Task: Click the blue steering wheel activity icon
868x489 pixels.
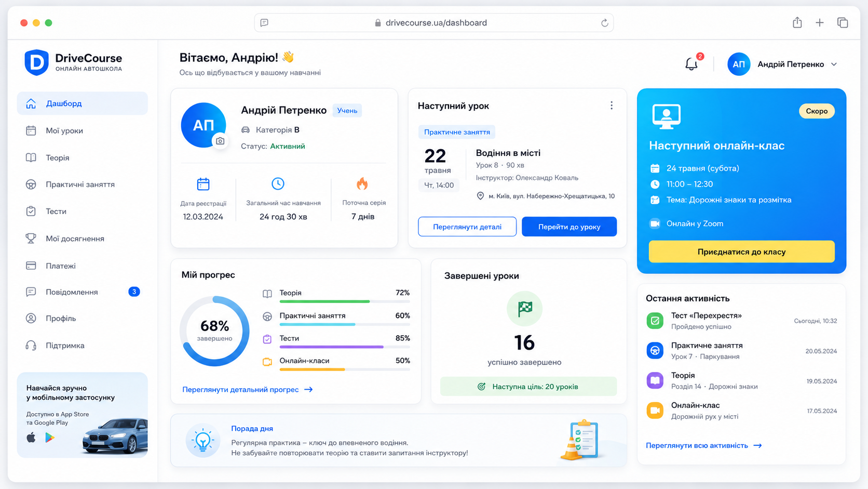Action: click(655, 351)
